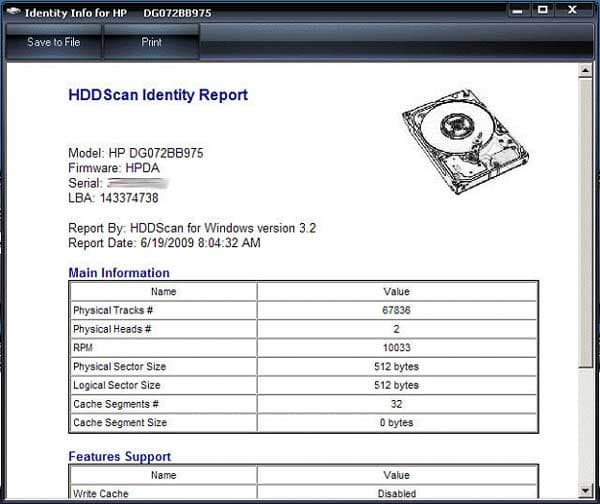
Task: Click the hard drive illustration
Action: (465, 142)
